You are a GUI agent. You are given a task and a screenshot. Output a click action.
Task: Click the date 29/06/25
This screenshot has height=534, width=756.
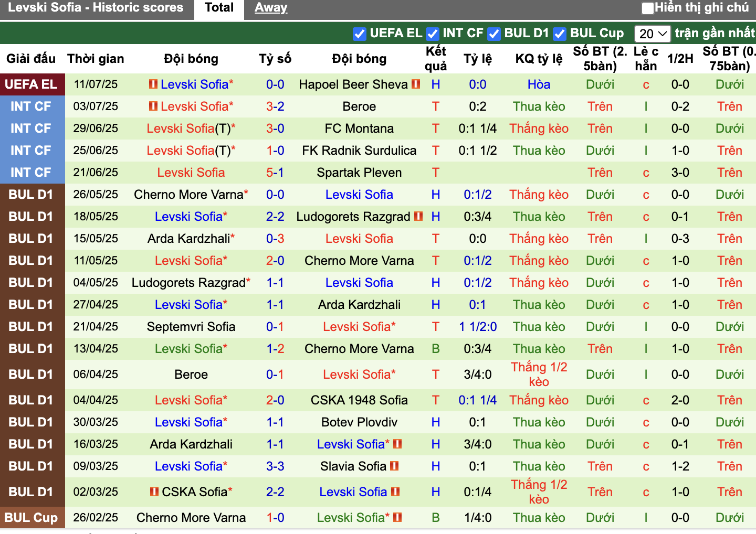[x=96, y=129]
